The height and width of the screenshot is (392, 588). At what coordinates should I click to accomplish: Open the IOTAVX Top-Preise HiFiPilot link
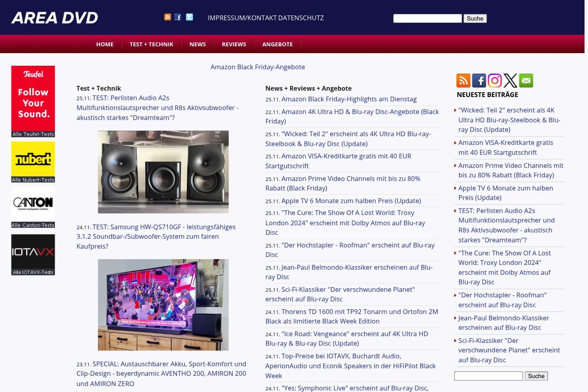(350, 366)
